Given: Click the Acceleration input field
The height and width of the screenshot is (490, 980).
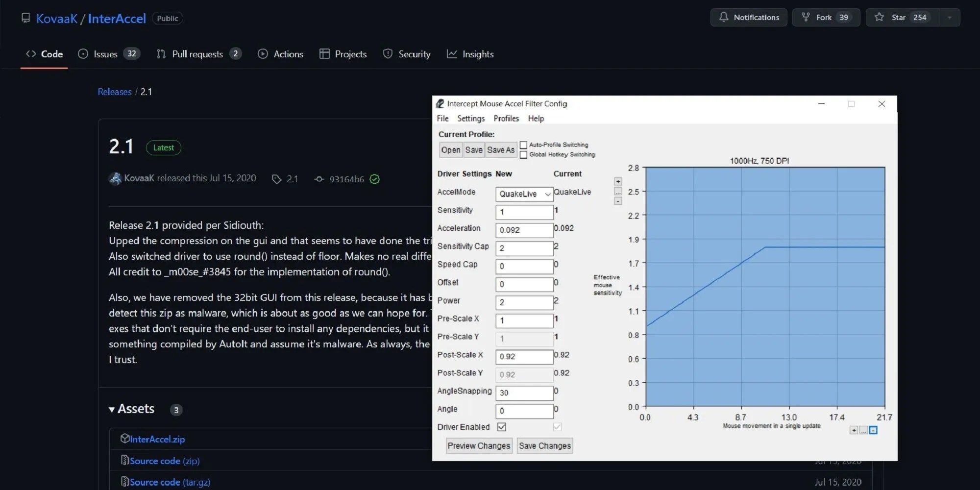Looking at the screenshot, I should (x=524, y=230).
